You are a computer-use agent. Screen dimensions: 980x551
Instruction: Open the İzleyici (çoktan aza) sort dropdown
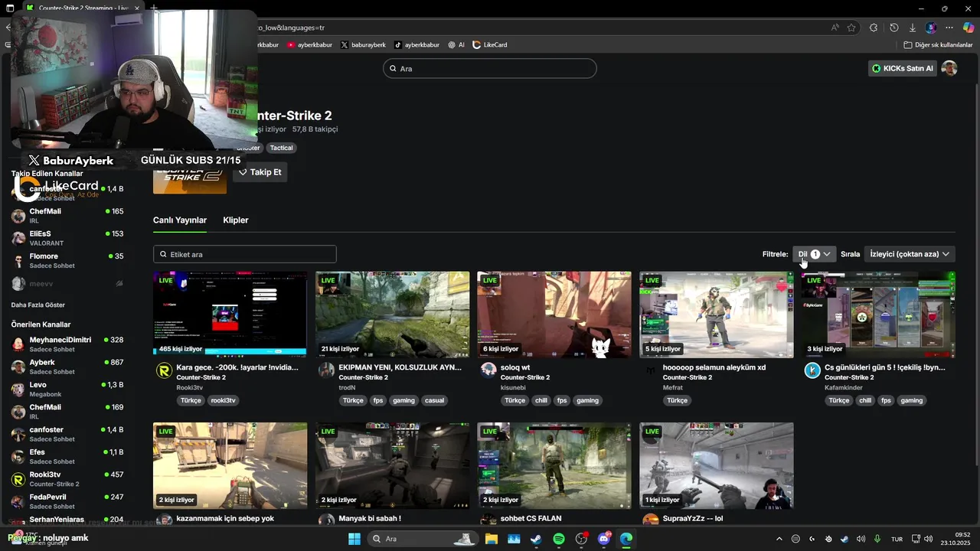pos(910,254)
